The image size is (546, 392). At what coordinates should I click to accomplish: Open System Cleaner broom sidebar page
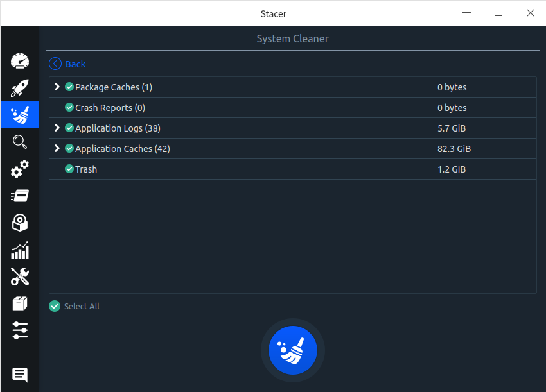click(20, 115)
